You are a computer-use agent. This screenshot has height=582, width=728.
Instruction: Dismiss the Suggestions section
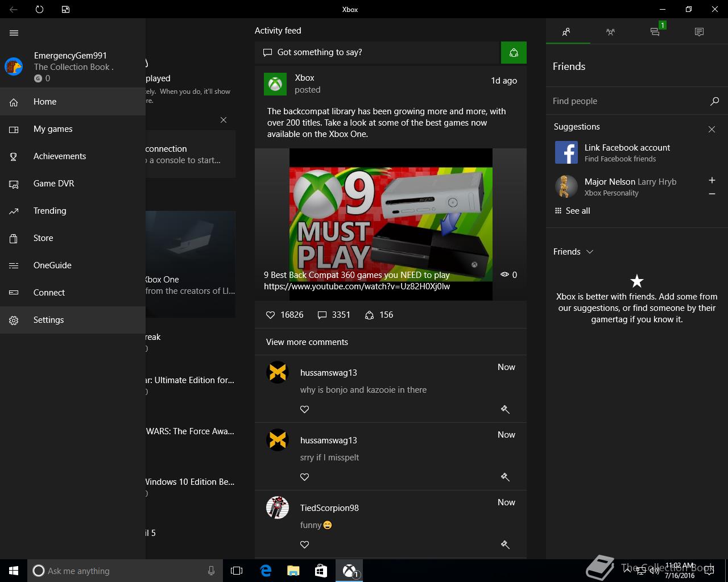click(712, 130)
